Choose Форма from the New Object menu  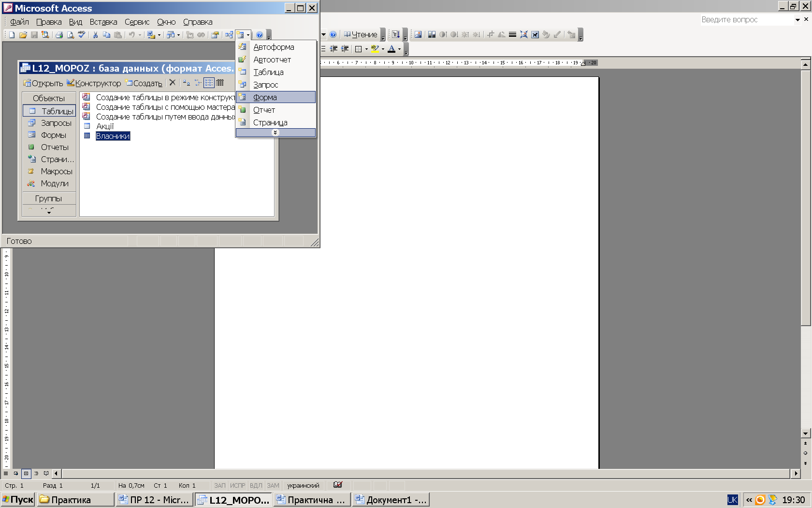pos(275,97)
